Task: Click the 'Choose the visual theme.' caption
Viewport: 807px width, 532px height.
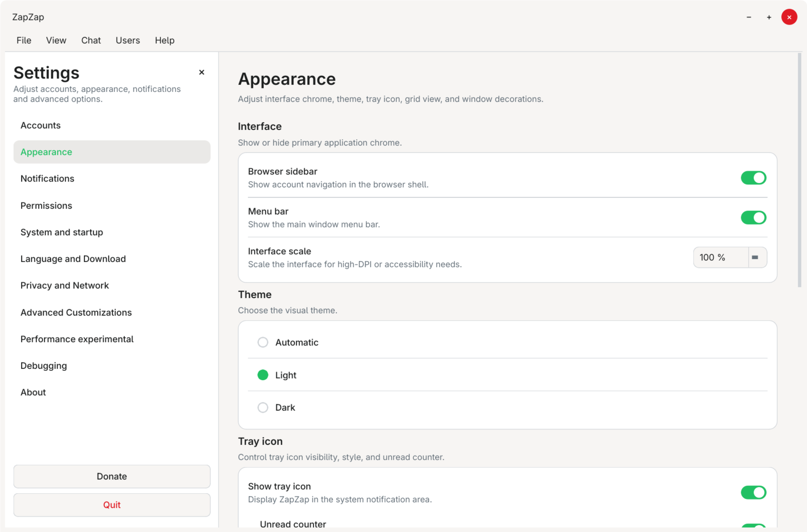Action: (288, 311)
